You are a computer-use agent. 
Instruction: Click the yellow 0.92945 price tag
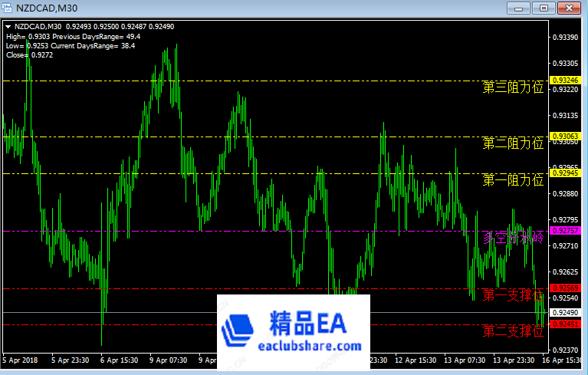point(566,173)
